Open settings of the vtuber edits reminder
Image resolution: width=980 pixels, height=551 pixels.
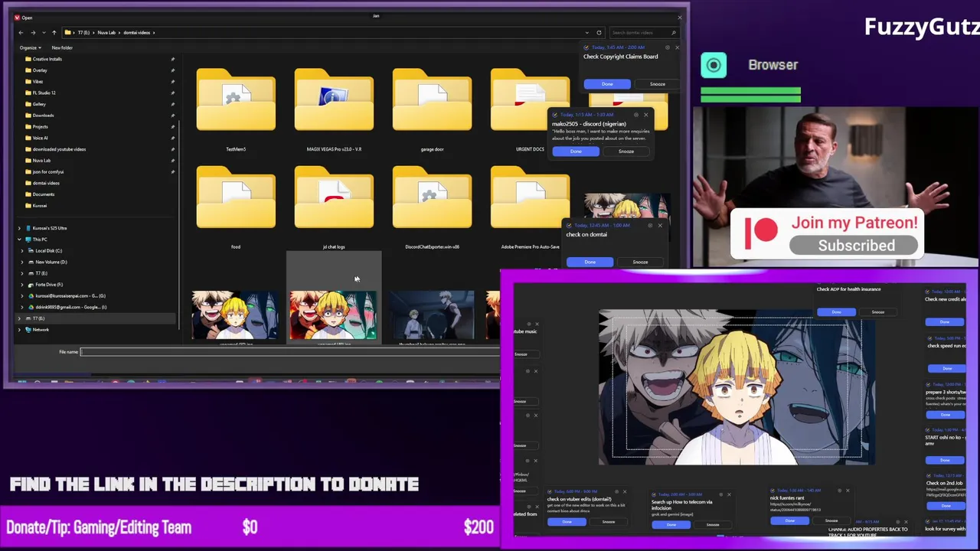pyautogui.click(x=615, y=491)
